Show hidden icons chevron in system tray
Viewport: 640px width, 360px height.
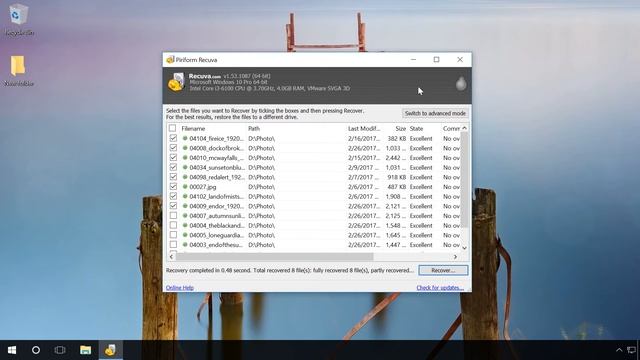coord(619,350)
